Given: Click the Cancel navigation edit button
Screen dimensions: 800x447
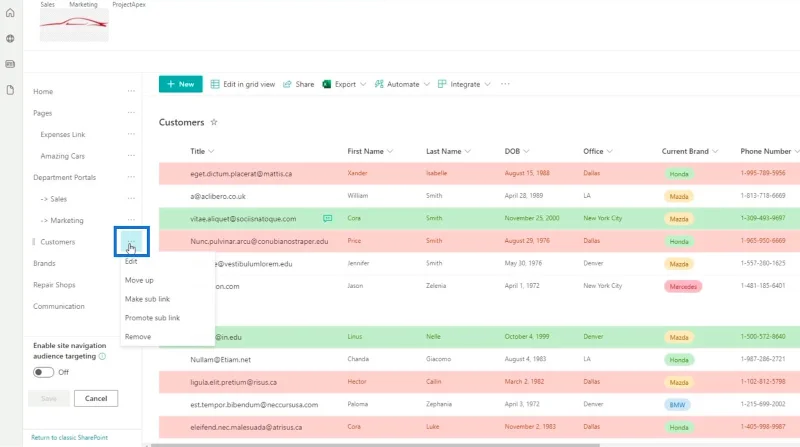Looking at the screenshot, I should (96, 399).
